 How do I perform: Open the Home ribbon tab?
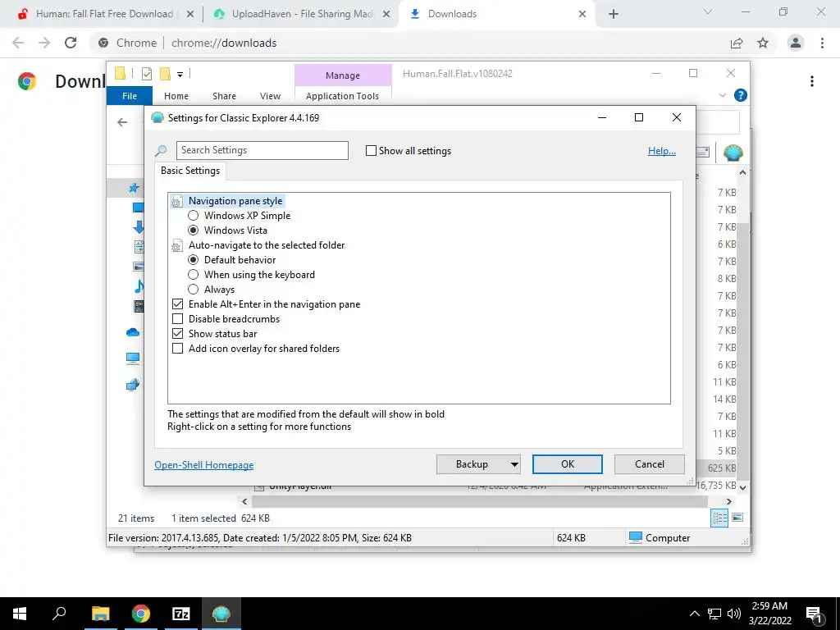coord(176,96)
